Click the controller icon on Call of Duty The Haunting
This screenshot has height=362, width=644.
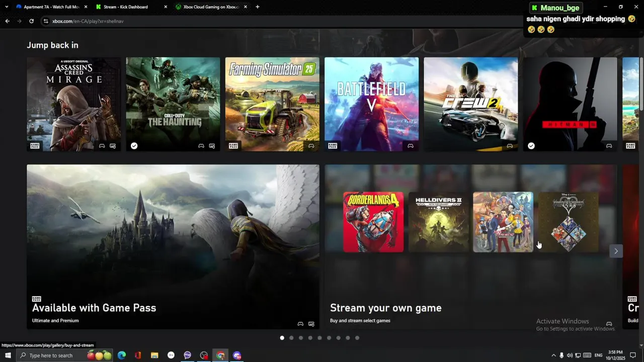click(201, 146)
